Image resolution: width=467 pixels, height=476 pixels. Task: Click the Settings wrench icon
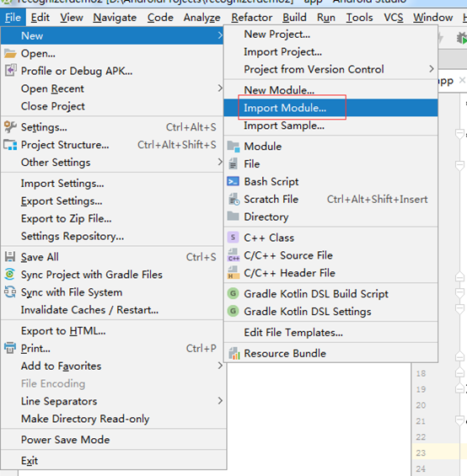click(x=10, y=127)
